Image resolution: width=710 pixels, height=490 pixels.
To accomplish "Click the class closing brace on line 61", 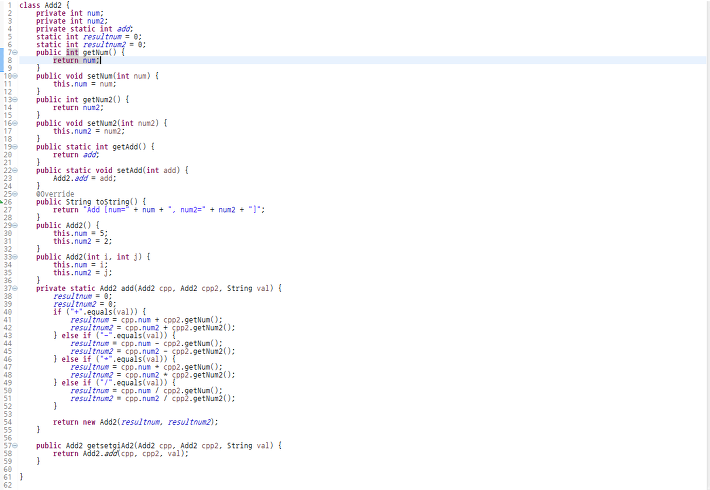I will coord(21,477).
